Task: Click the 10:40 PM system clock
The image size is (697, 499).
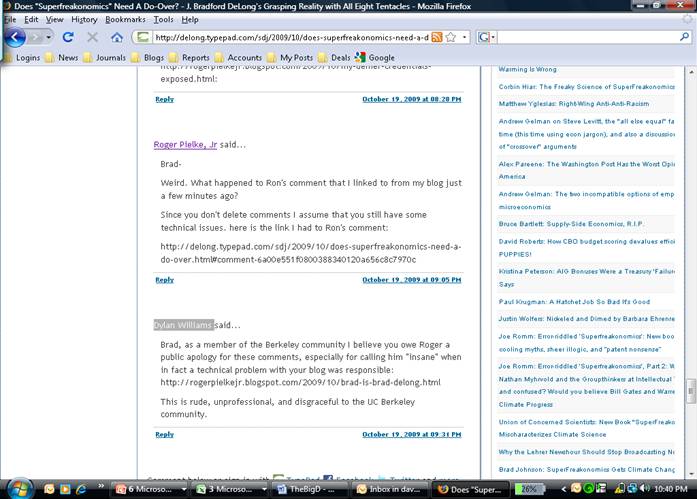Action: (x=671, y=489)
